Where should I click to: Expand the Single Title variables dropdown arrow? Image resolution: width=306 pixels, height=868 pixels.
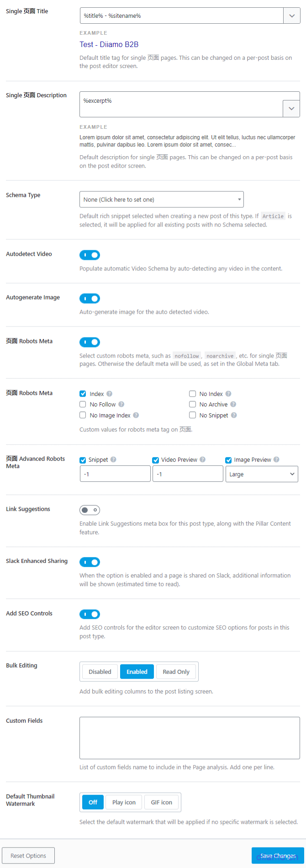(291, 16)
